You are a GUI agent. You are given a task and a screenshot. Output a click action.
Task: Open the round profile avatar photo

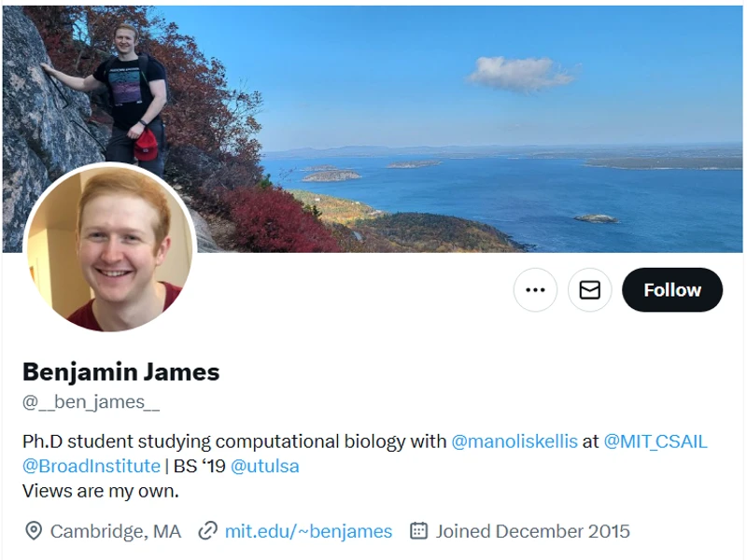pos(109,248)
